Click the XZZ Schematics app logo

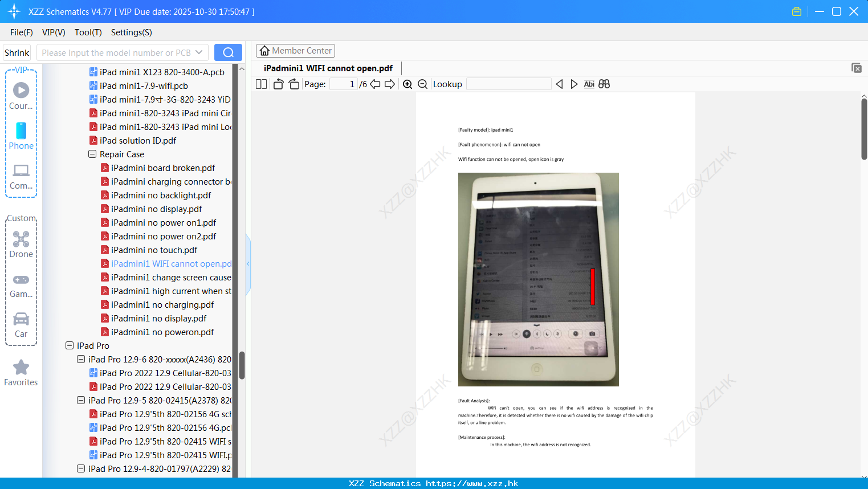click(x=14, y=11)
